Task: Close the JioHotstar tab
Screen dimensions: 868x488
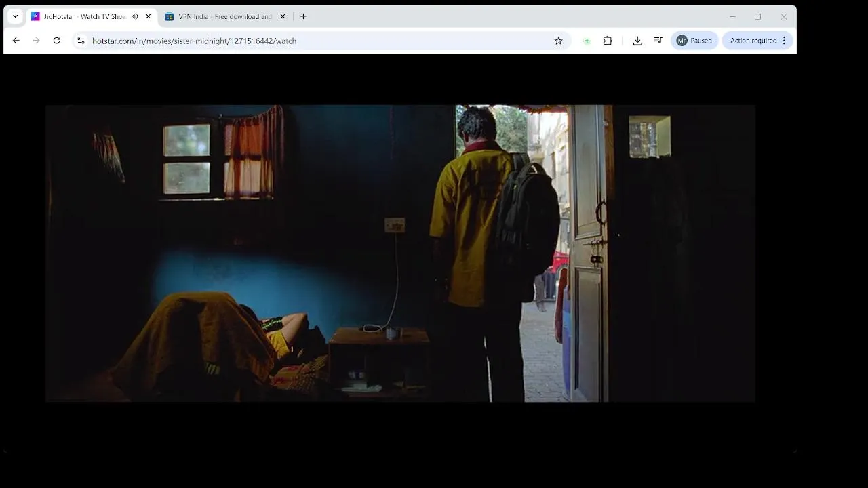Action: (148, 16)
